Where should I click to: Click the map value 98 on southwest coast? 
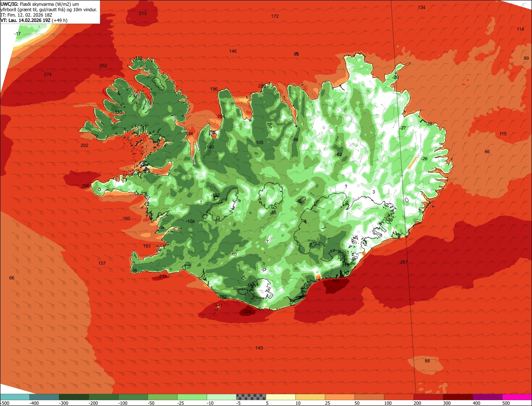[x=134, y=271]
